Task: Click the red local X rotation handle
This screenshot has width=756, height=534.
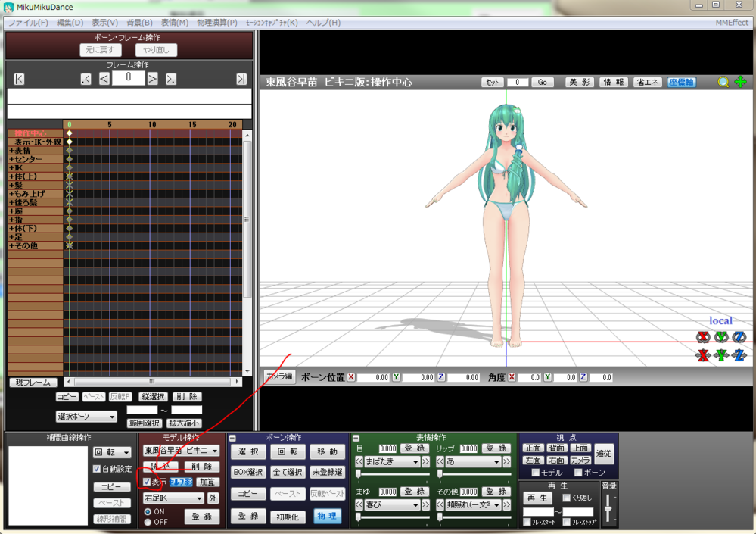Action: 703,337
